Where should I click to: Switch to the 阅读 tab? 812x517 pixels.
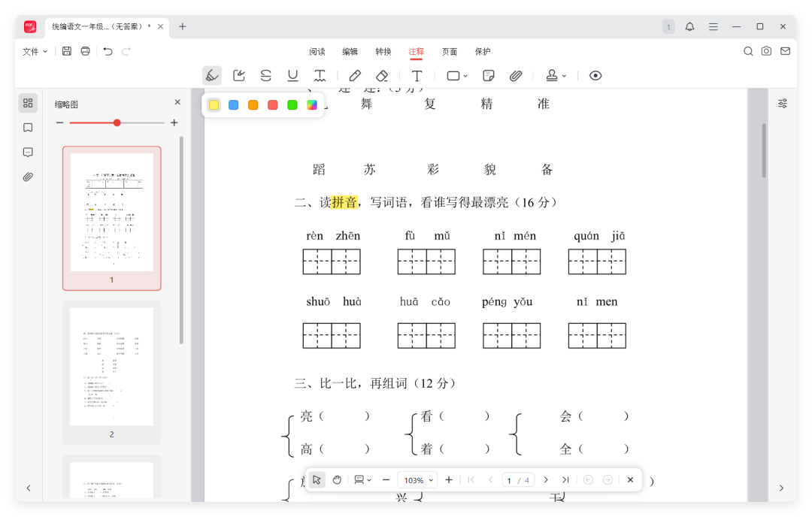(x=317, y=51)
